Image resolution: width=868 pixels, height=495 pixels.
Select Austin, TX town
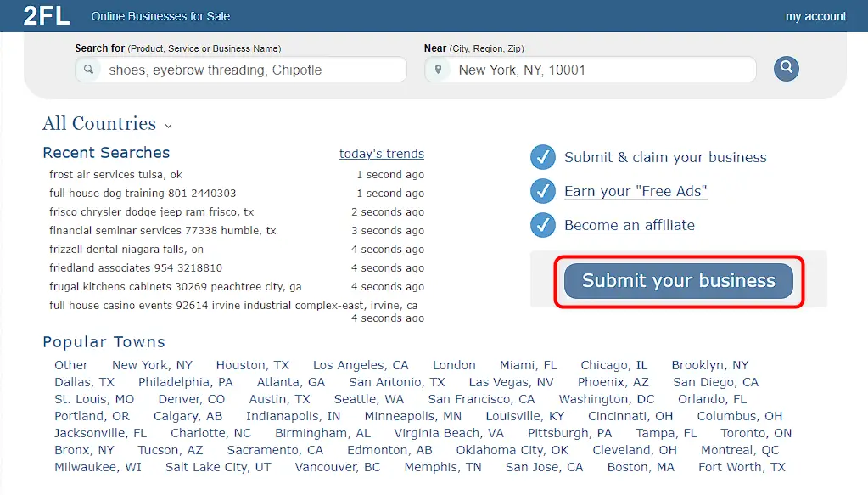(279, 399)
